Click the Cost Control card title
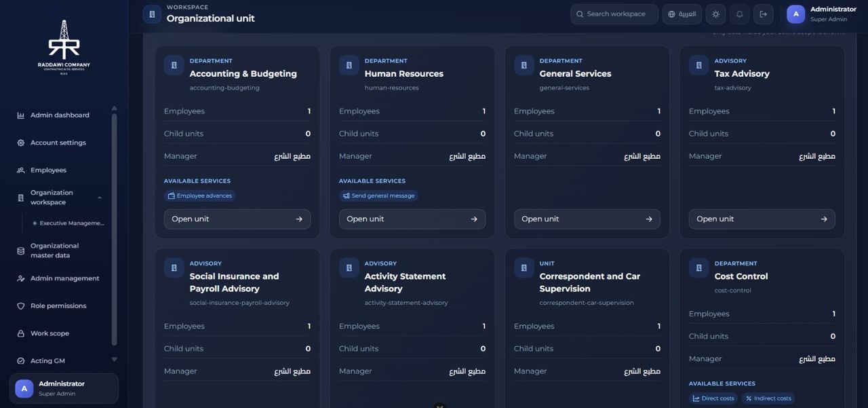Screen dimensions: 868x408 tap(741, 276)
